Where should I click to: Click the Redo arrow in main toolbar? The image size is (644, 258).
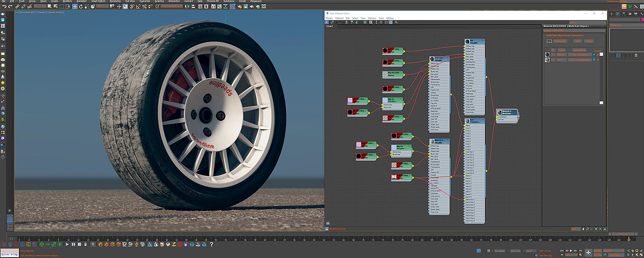tap(10, 6)
